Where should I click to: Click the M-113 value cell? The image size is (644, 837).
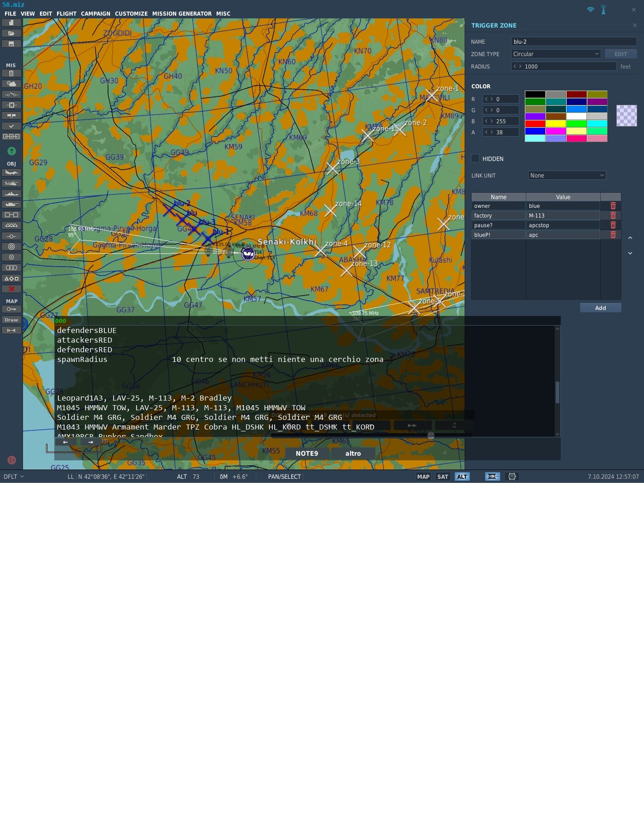point(563,216)
